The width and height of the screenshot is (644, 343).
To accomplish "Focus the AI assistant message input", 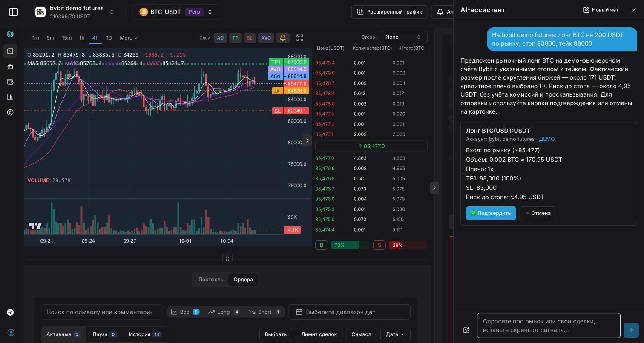I will 549,326.
